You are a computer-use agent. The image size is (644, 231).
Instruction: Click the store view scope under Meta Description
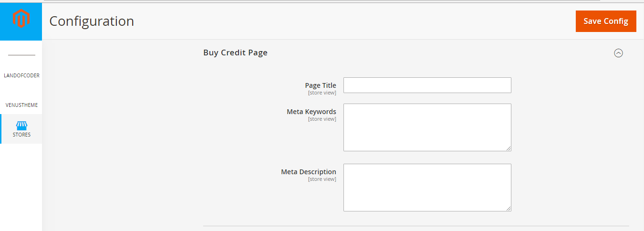(x=322, y=179)
